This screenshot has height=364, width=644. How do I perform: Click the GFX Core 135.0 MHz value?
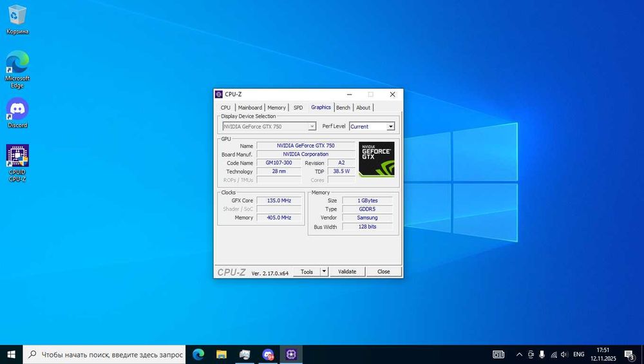(279, 200)
